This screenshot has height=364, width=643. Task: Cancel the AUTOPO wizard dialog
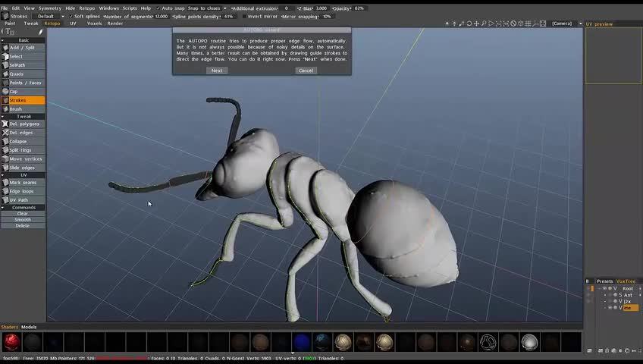306,71
